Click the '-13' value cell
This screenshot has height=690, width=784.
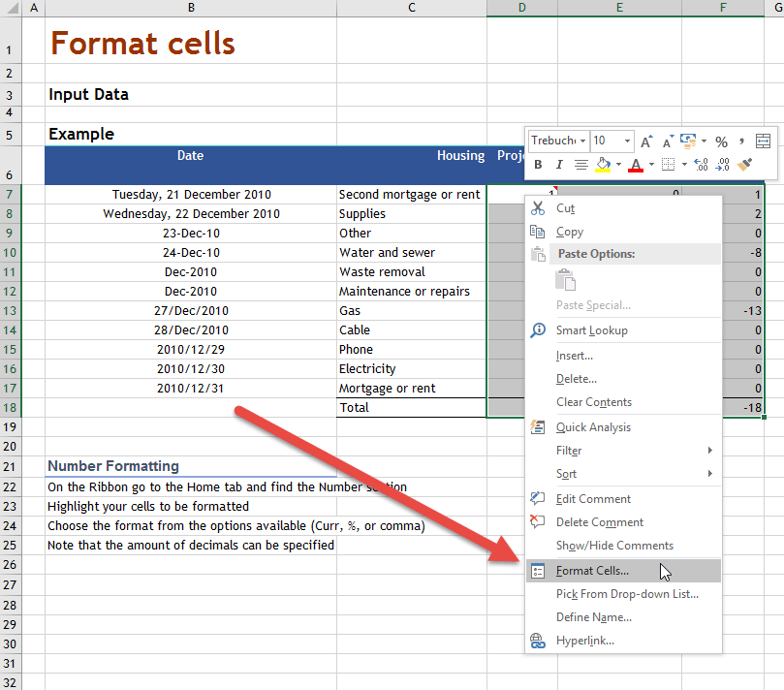(x=743, y=311)
